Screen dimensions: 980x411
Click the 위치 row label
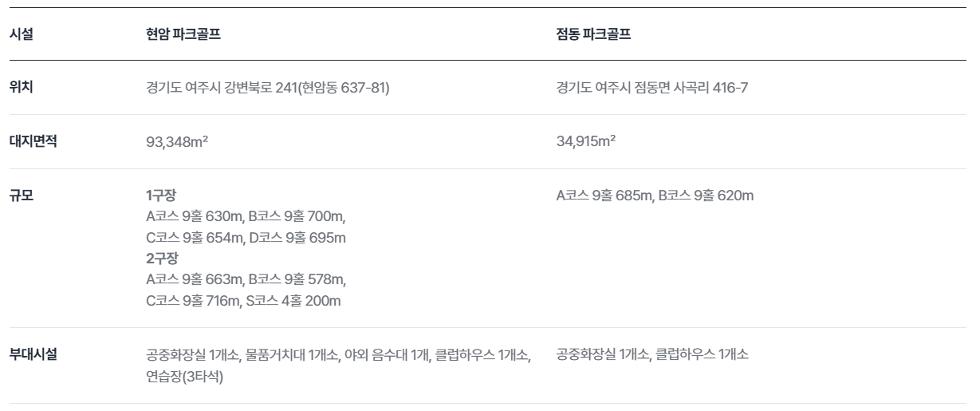click(21, 87)
